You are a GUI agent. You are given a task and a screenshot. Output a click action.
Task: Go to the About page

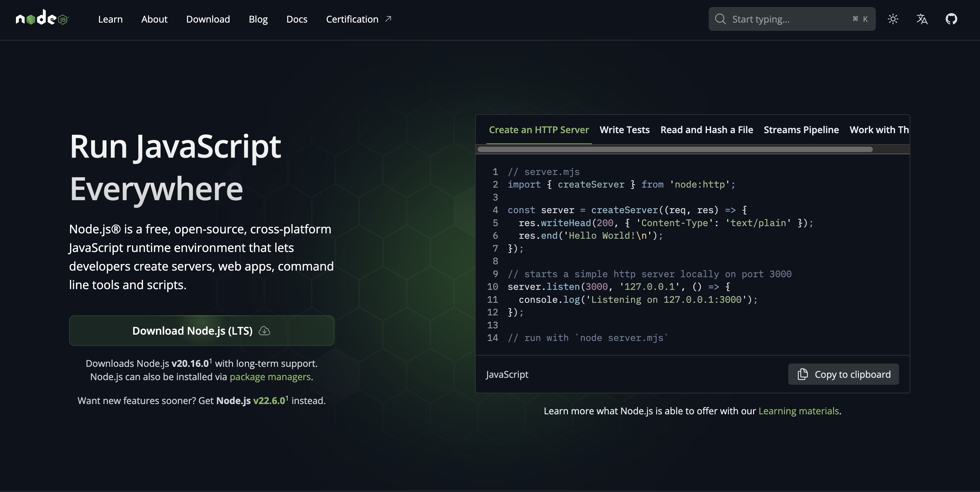pyautogui.click(x=154, y=19)
